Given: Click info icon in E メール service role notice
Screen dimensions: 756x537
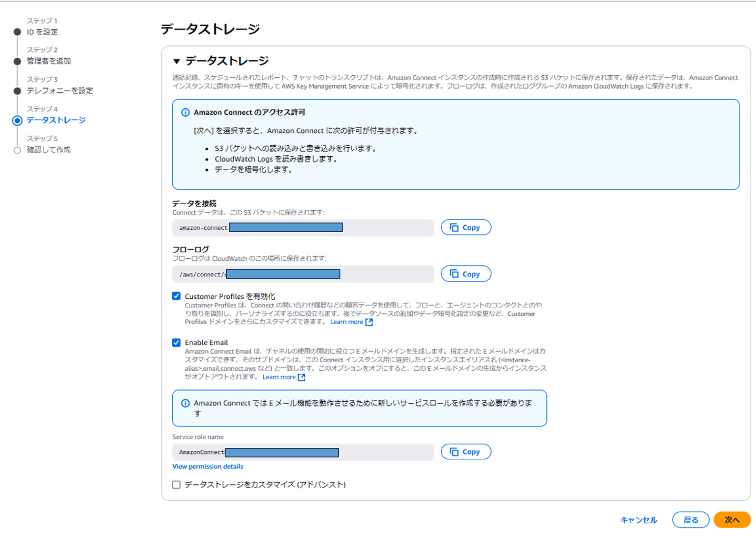Looking at the screenshot, I should click(x=185, y=403).
